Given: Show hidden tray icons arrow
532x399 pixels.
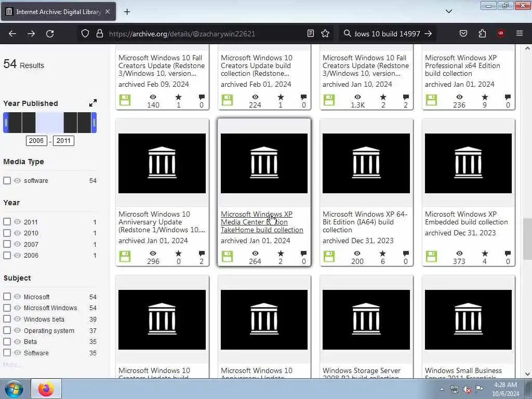Looking at the screenshot, I should click(442, 389).
